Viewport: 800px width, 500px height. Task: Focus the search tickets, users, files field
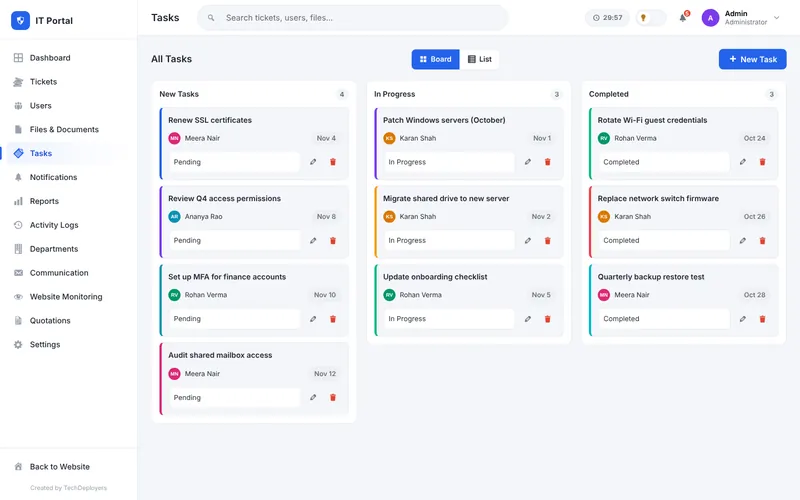(x=353, y=18)
